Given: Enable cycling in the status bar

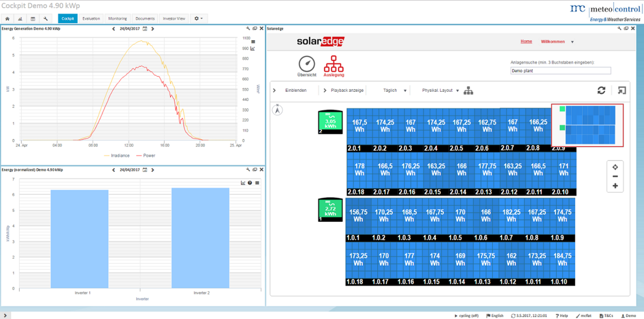Looking at the screenshot, I should (467, 315).
